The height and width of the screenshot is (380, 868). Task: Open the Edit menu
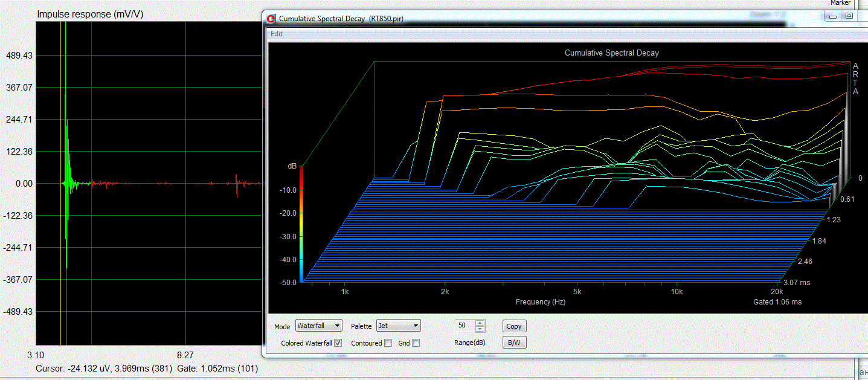[x=276, y=34]
